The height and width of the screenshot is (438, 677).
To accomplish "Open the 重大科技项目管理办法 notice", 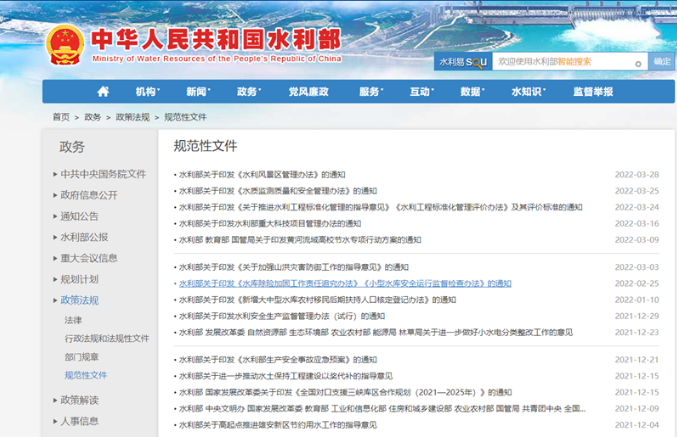I will pyautogui.click(x=270, y=224).
